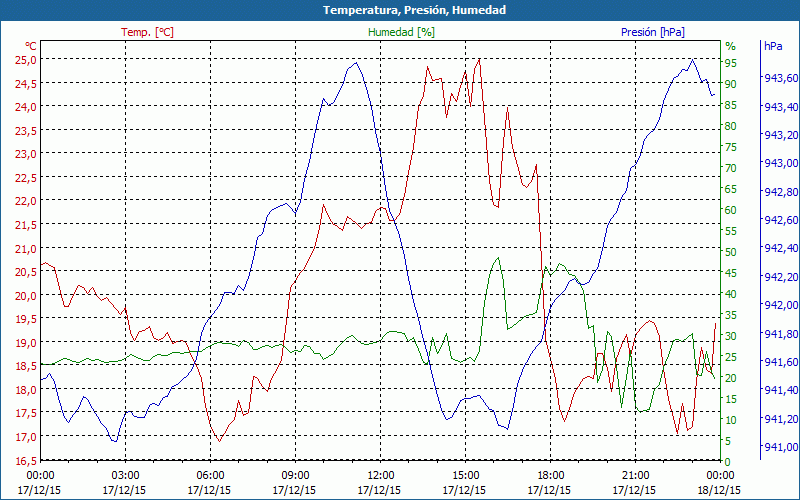Image resolution: width=800 pixels, height=500 pixels.
Task: Click pressure axis value "942,80"
Action: [x=780, y=192]
